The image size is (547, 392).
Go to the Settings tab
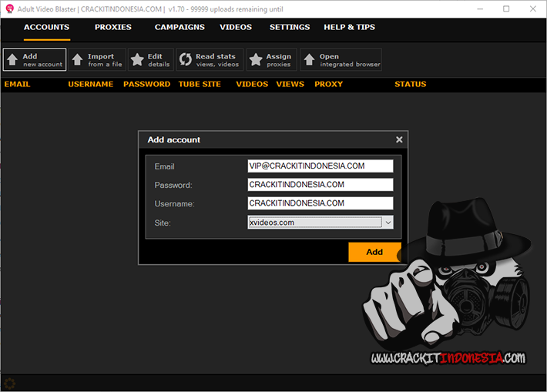click(x=290, y=27)
